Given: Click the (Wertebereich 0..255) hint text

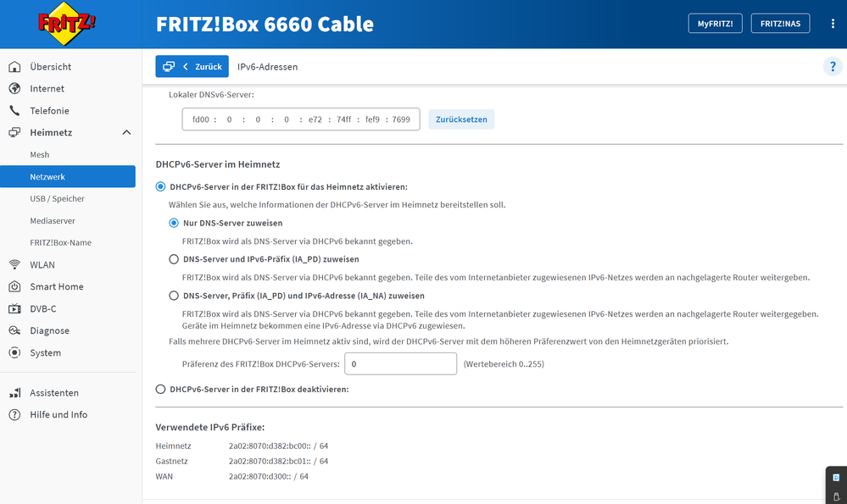Looking at the screenshot, I should [504, 363].
